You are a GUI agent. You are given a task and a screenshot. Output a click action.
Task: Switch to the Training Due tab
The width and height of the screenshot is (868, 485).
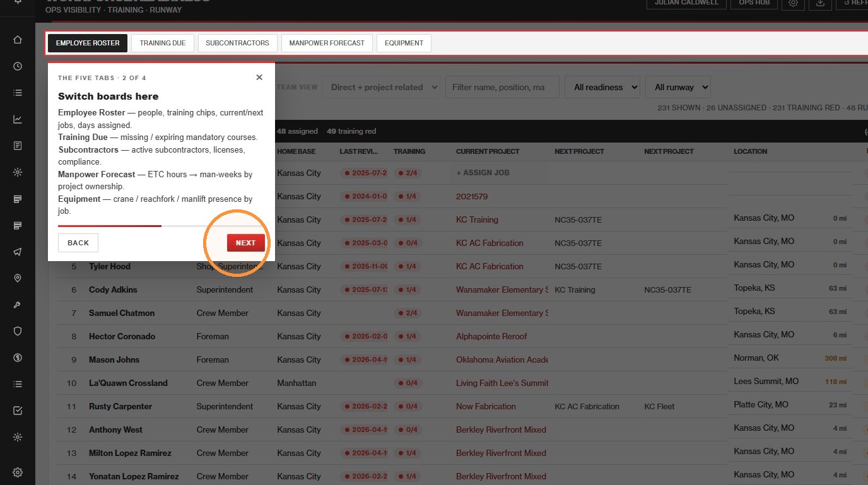(x=163, y=43)
